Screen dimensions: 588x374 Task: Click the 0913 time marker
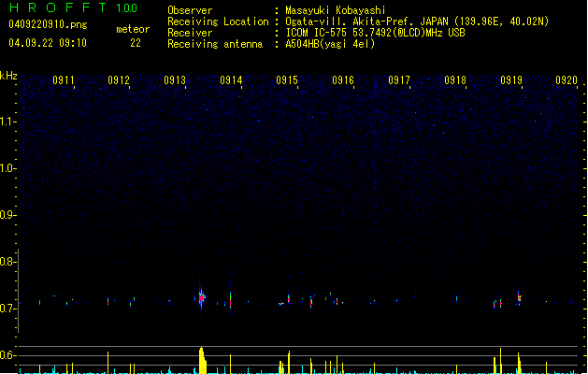pos(175,80)
